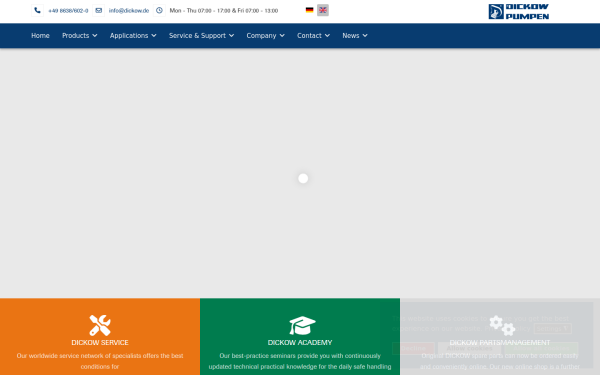Call the number +49 8638/602-0
Image resolution: width=600 pixels, height=375 pixels.
[68, 11]
